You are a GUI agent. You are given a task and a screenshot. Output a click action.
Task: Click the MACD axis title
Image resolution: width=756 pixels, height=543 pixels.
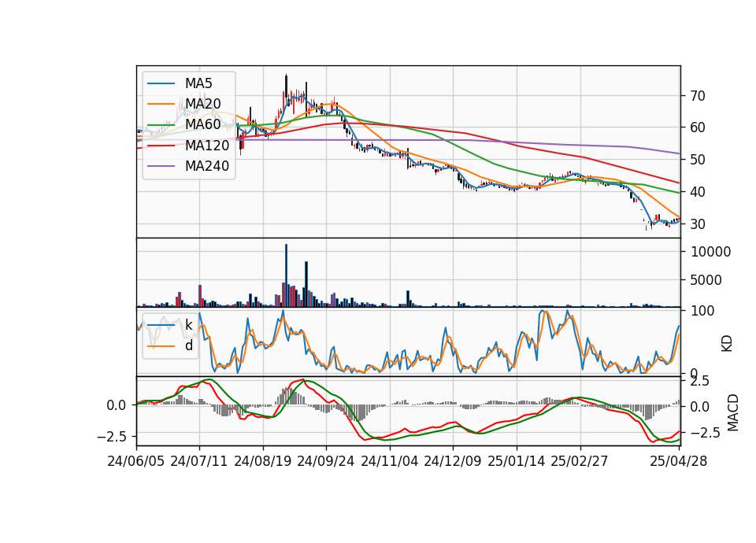point(733,412)
